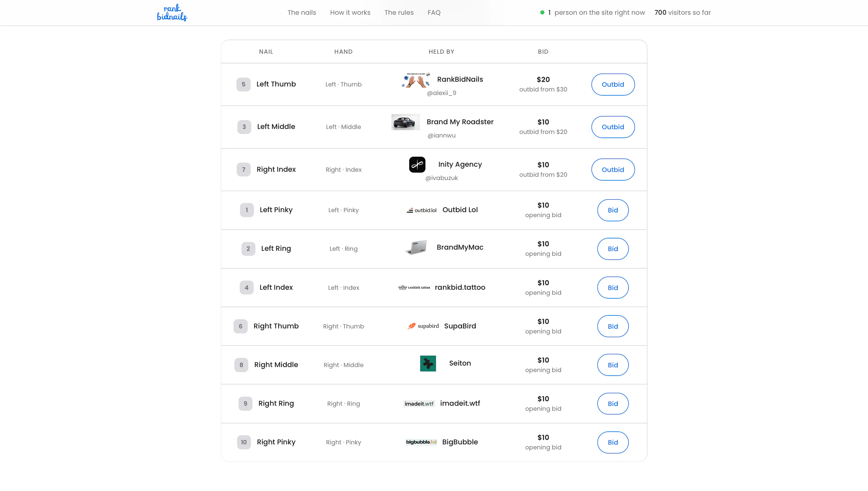Viewport: 868px width, 491px height.
Task: Click the HAND column header
Action: tap(343, 52)
